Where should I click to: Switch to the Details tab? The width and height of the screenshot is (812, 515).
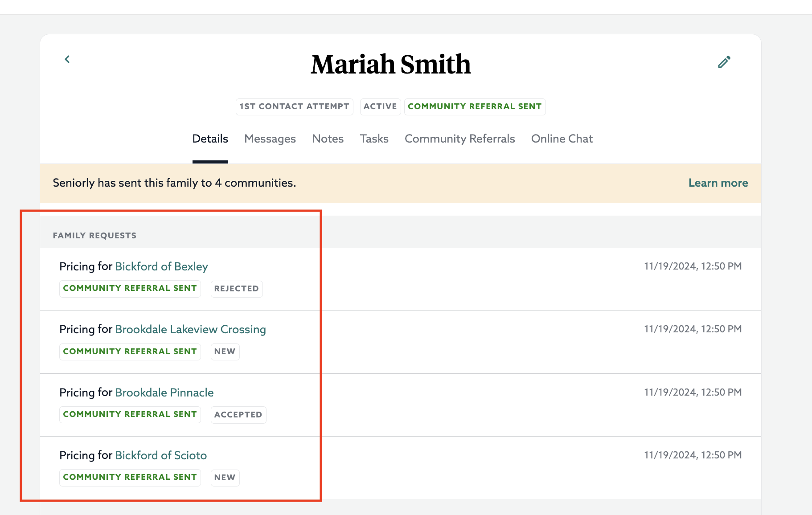point(210,139)
